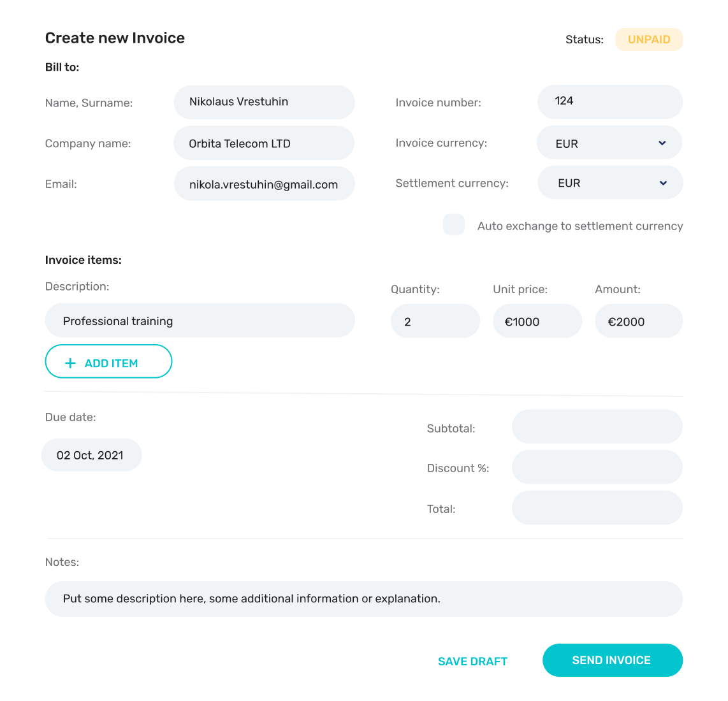Open the Due date picker field
Screen dimensions: 728x701
click(x=91, y=455)
